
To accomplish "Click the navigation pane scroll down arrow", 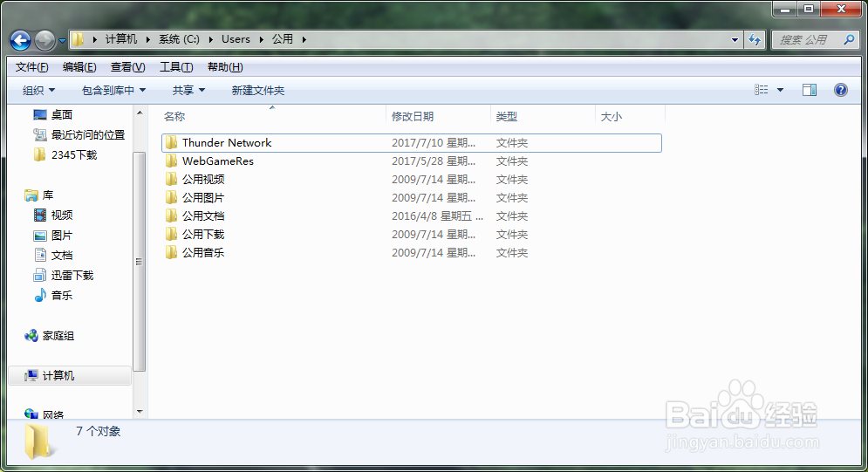I will (x=140, y=412).
